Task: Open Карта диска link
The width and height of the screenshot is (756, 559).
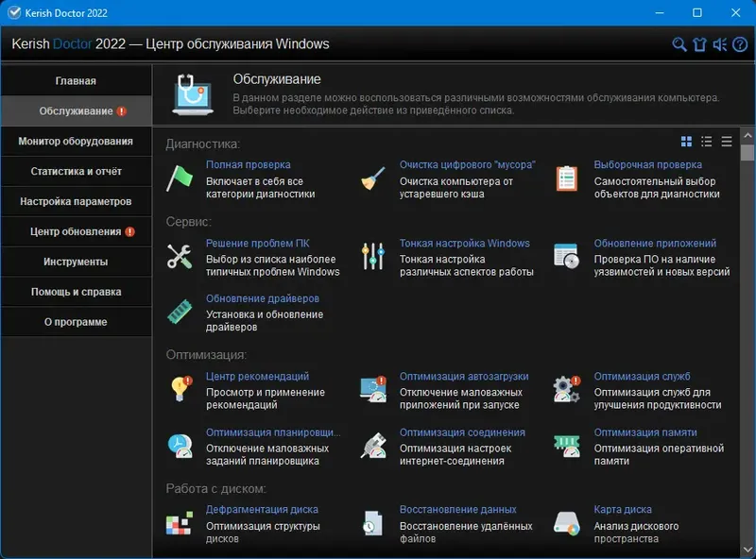Action: 623,509
